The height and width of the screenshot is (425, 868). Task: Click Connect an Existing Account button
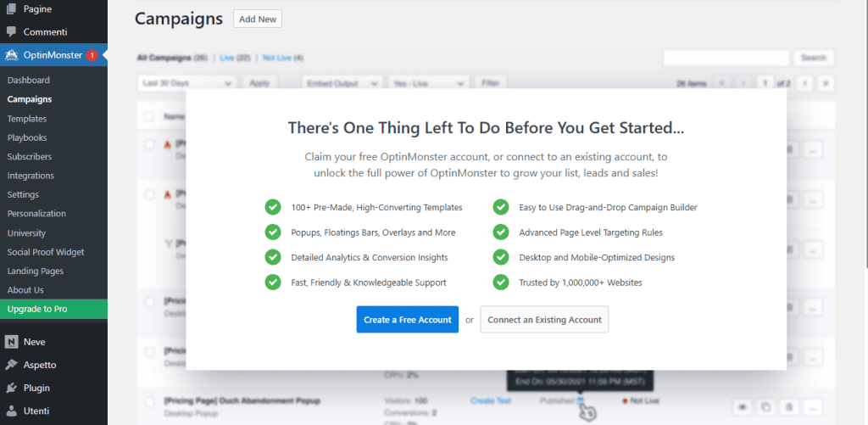(x=544, y=320)
